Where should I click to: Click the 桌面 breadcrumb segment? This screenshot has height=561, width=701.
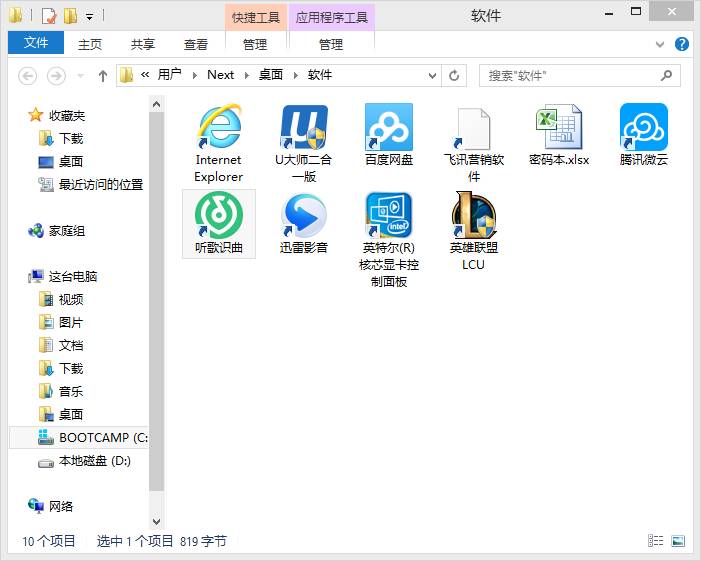[x=270, y=75]
